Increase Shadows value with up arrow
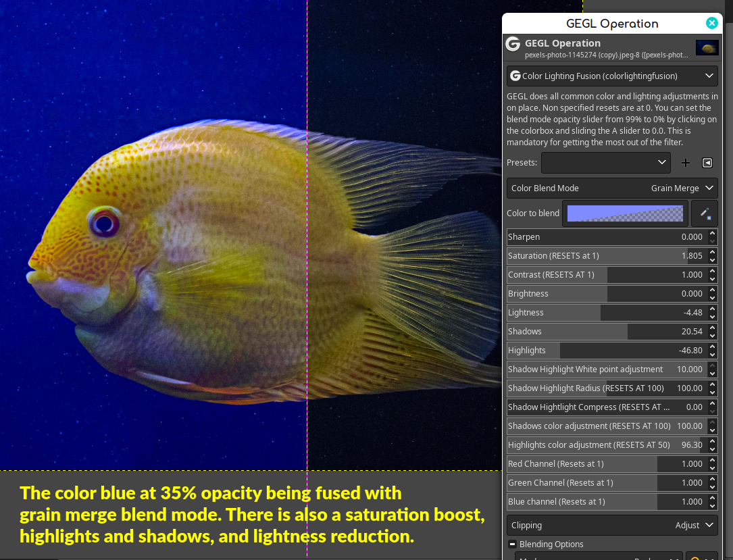The width and height of the screenshot is (733, 560). pyautogui.click(x=713, y=328)
